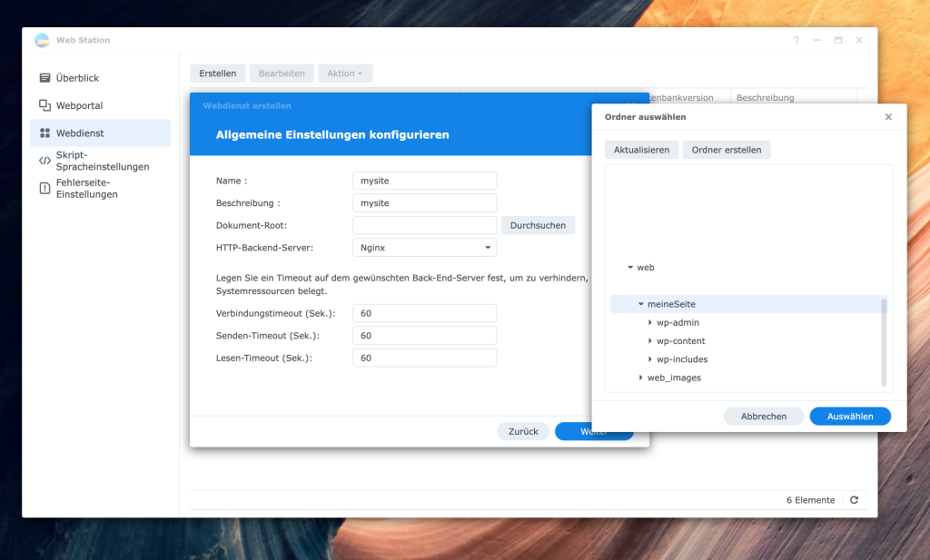Image resolution: width=930 pixels, height=560 pixels.
Task: Open the HTTP-Backend-Server Nginx dropdown
Action: [x=424, y=247]
